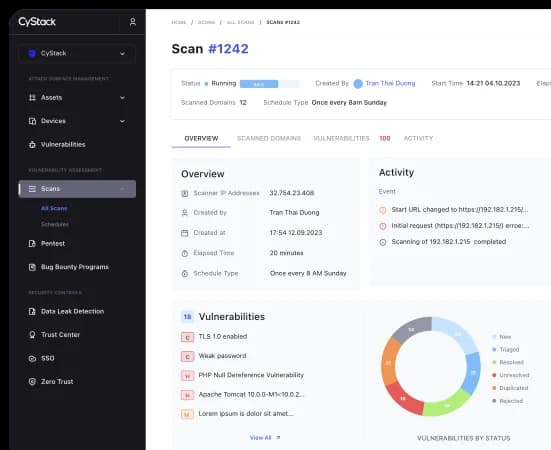Click the Scanner IP Addresses icon

[184, 193]
